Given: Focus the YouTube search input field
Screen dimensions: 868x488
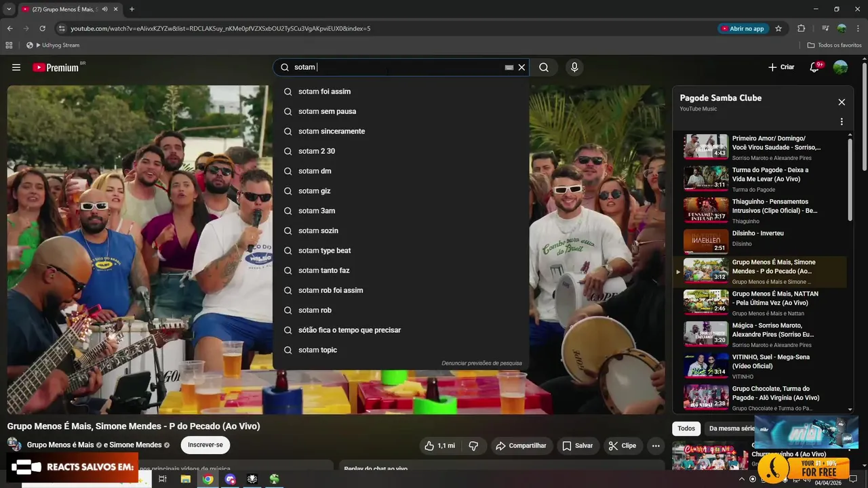Looking at the screenshot, I should pyautogui.click(x=397, y=67).
